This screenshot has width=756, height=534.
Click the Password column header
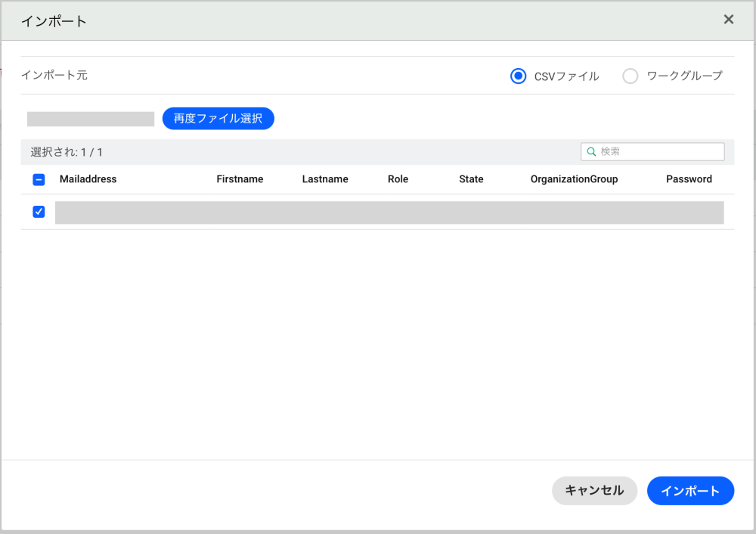point(689,179)
